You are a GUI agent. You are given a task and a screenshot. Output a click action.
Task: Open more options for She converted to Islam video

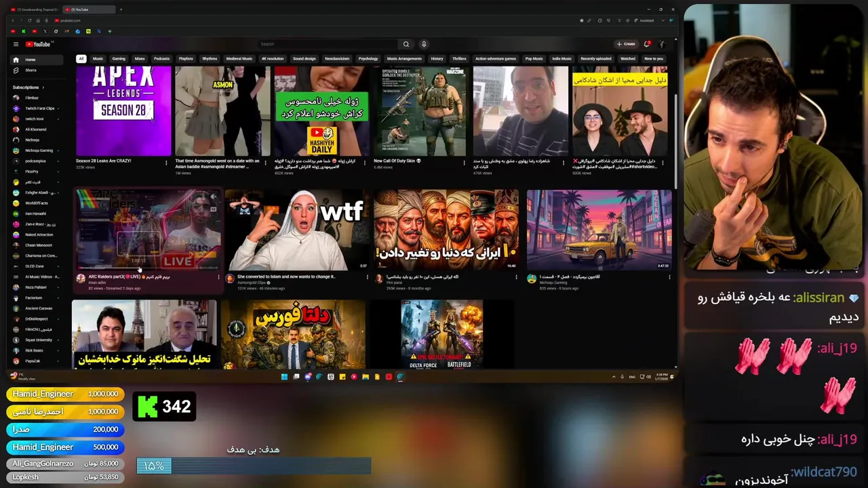368,277
